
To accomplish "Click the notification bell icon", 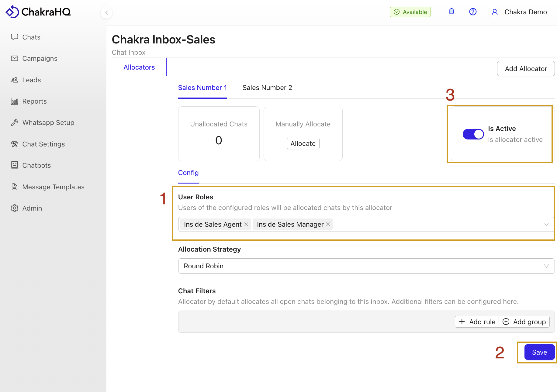I will [451, 12].
